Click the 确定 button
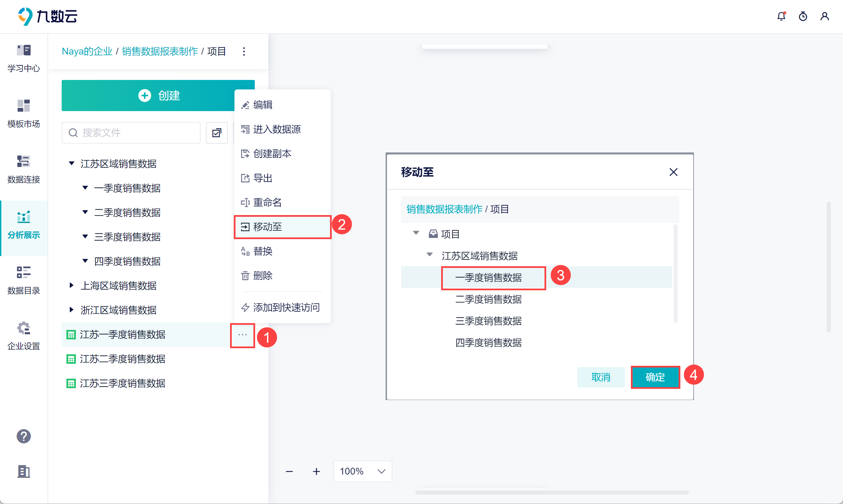The image size is (843, 504). tap(655, 377)
